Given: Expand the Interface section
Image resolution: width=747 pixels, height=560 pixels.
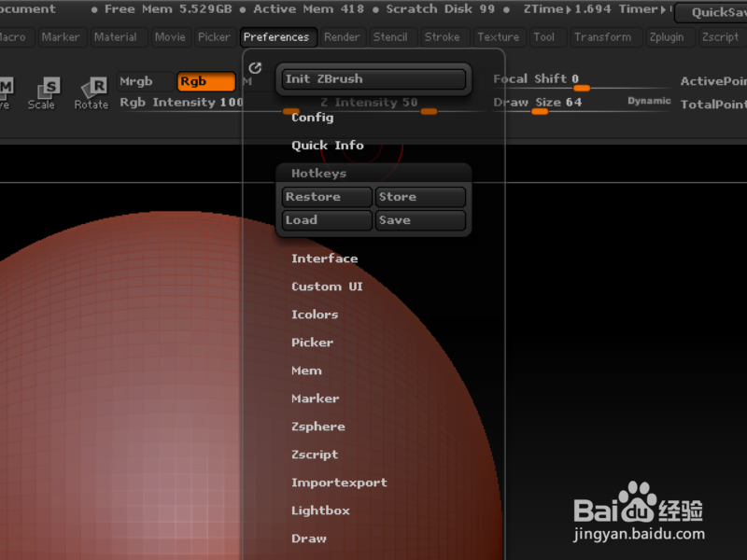Looking at the screenshot, I should pos(324,259).
